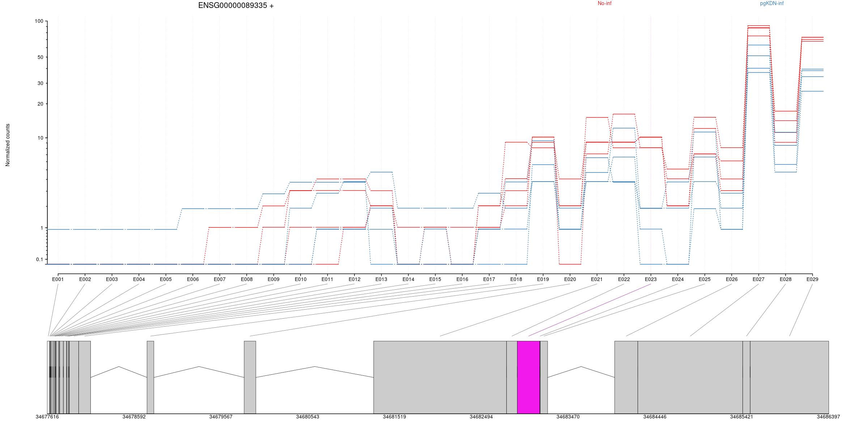This screenshot has width=868, height=434.
Task: Click the E006 exon label
Action: click(x=193, y=279)
